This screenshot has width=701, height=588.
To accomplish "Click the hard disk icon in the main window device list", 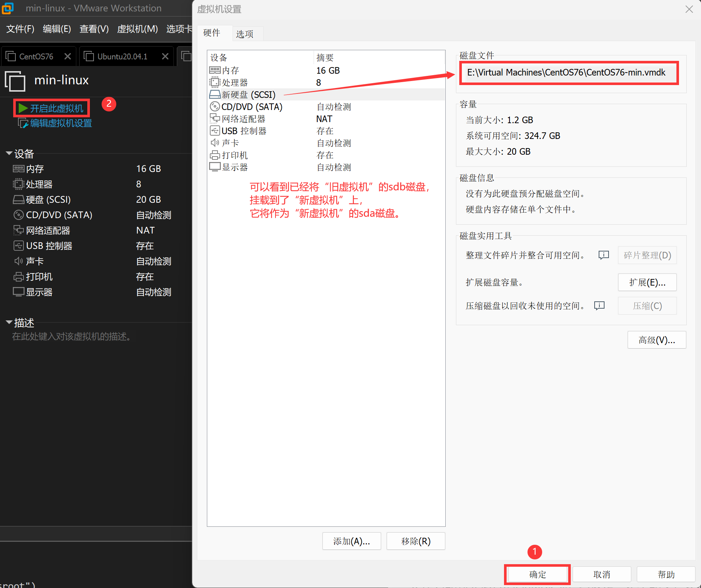I will point(18,199).
